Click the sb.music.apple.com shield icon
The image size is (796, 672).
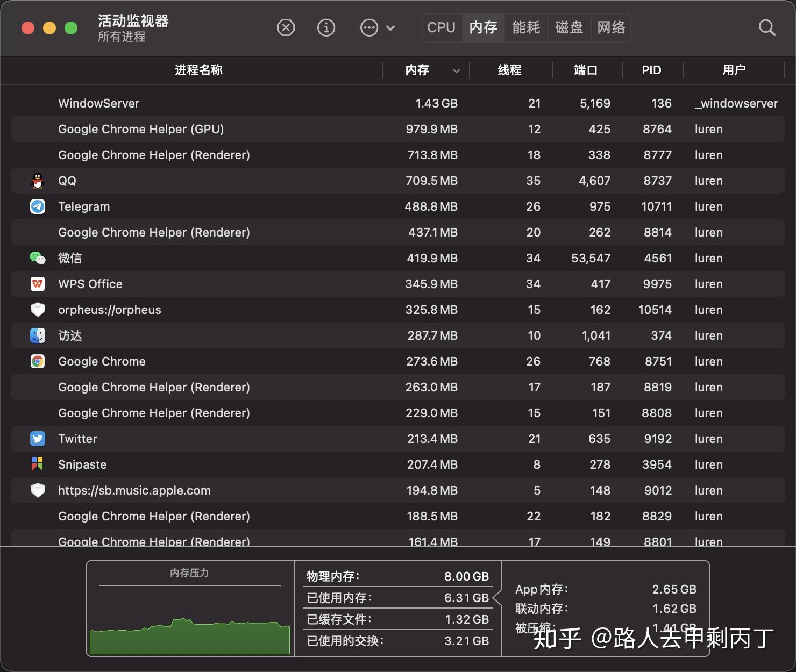click(x=38, y=490)
